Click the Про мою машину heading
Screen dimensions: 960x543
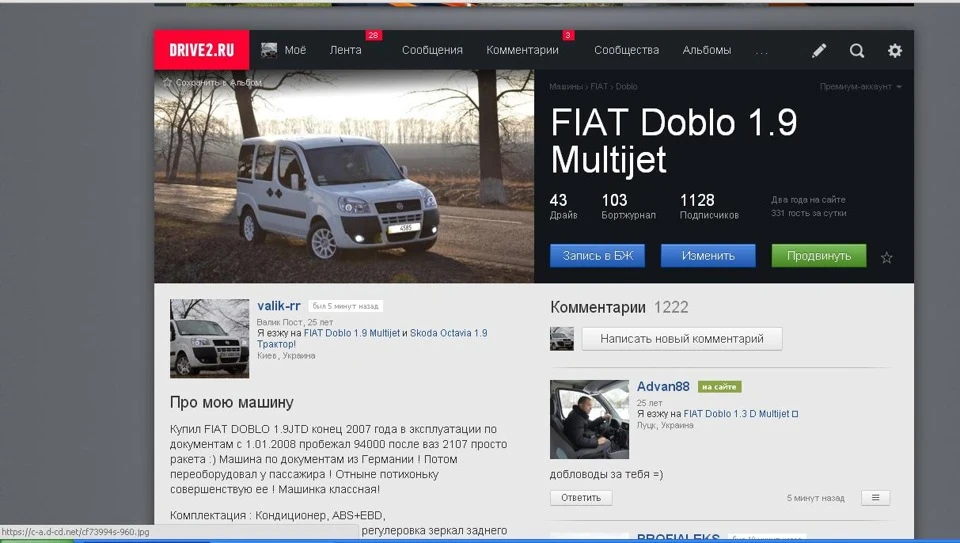231,402
